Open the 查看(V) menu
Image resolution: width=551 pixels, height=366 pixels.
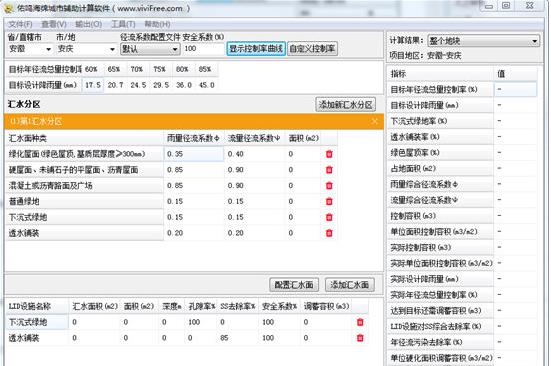coord(53,24)
